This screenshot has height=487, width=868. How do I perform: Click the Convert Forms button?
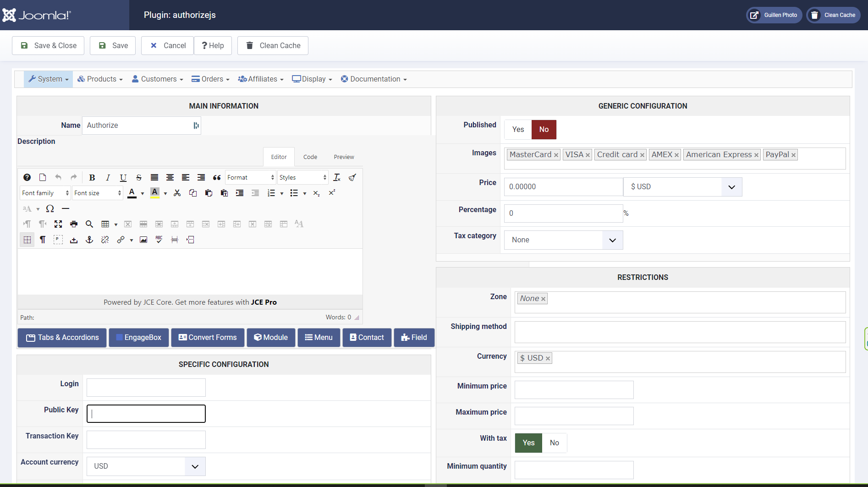pyautogui.click(x=208, y=338)
